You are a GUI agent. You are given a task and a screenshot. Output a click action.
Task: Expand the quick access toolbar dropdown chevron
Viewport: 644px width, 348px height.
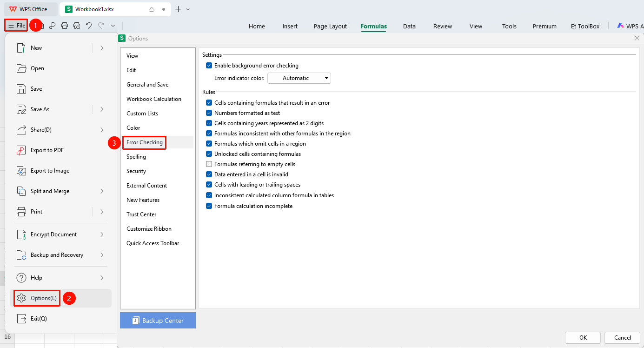point(113,26)
